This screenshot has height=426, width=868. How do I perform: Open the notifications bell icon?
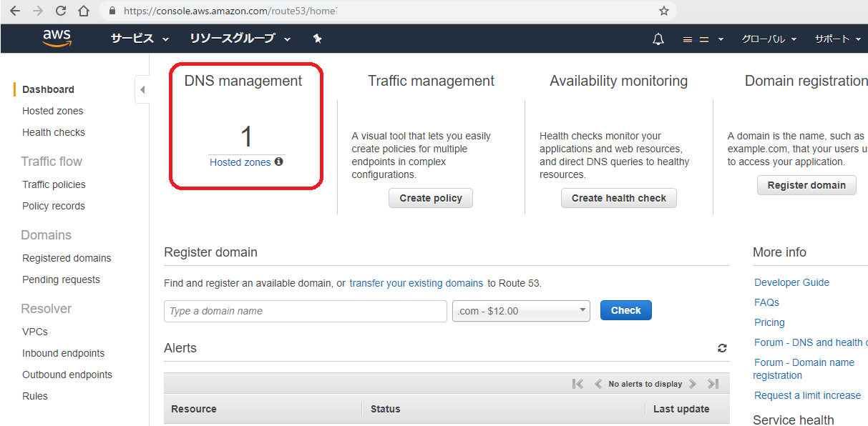(658, 39)
